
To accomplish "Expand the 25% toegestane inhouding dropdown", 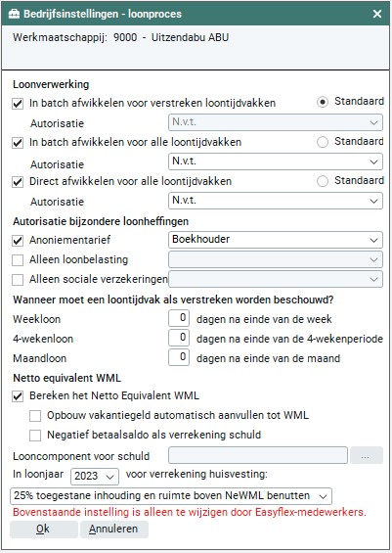I will point(171,496).
